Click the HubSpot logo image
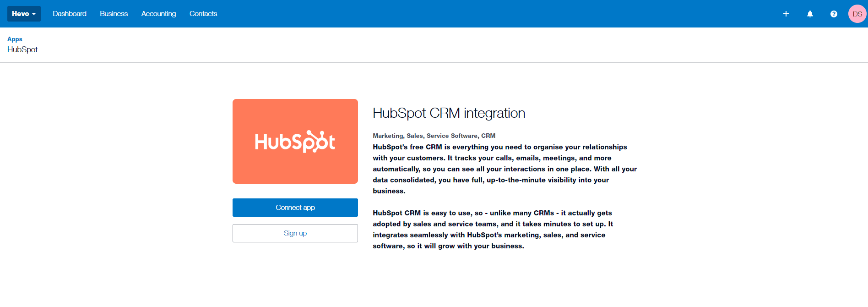 [x=295, y=141]
